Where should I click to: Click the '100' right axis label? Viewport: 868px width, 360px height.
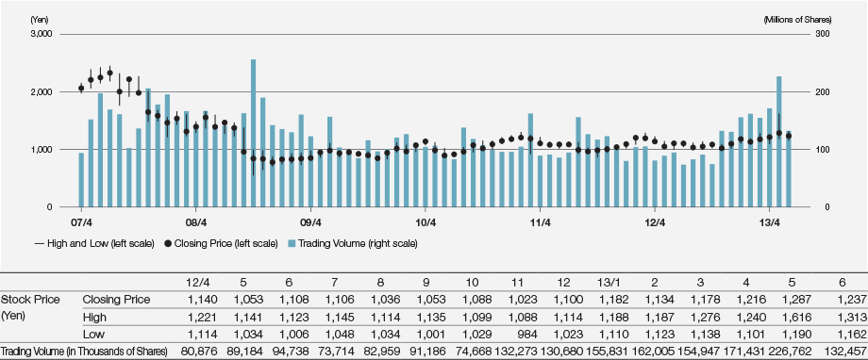point(824,149)
